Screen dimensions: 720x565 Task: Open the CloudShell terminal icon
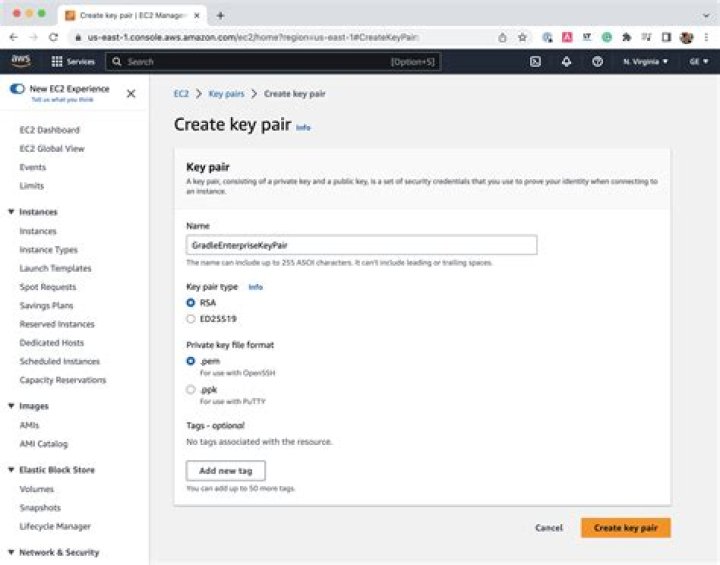tap(536, 61)
